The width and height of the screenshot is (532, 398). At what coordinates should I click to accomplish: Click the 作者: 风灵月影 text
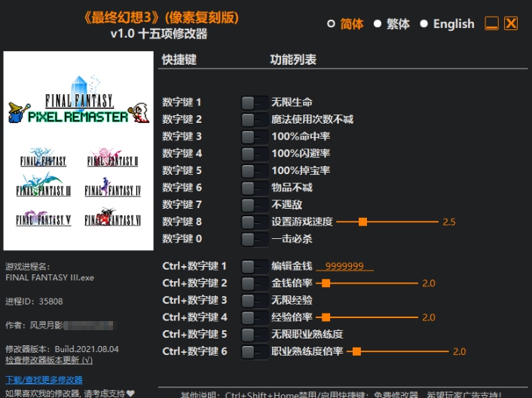pos(34,326)
